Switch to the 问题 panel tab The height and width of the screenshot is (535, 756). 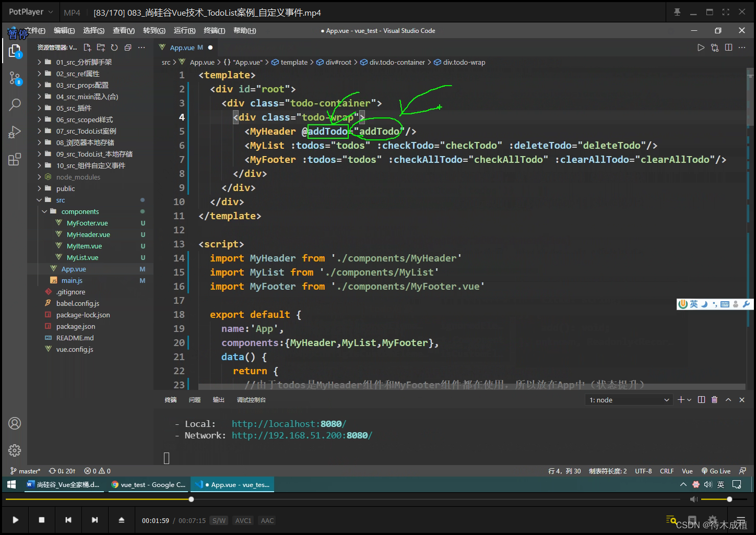point(195,400)
